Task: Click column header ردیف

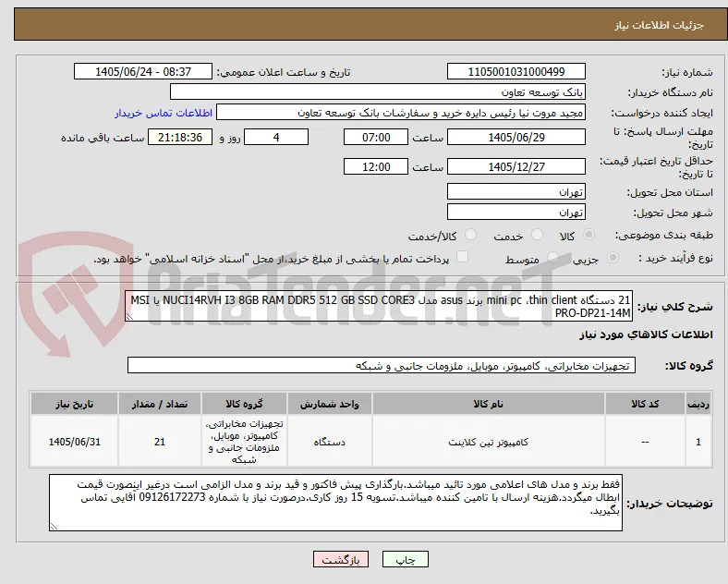Action: point(698,404)
